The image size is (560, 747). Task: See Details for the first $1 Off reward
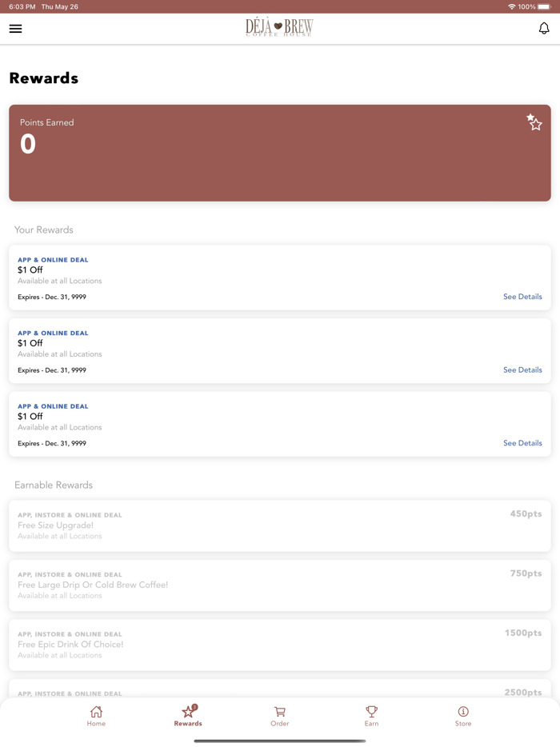[522, 297]
